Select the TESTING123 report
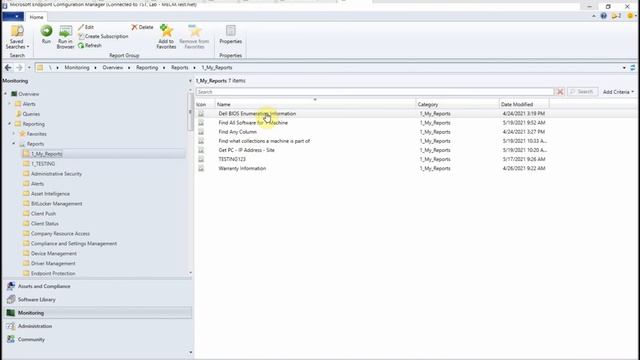 [232, 159]
